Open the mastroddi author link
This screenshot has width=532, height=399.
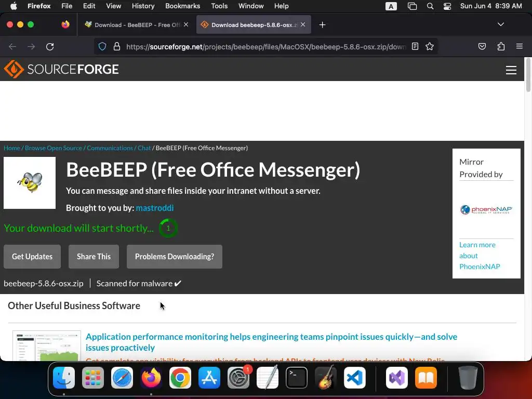click(x=155, y=208)
